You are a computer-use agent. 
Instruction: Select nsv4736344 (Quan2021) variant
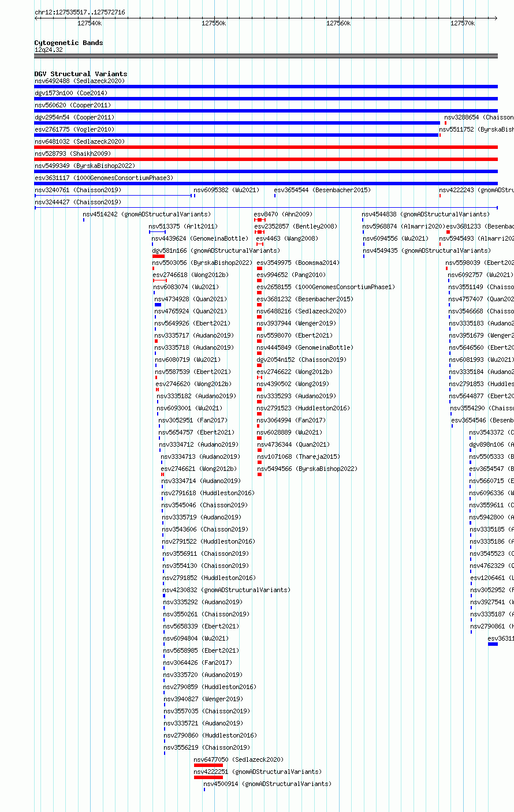click(293, 445)
